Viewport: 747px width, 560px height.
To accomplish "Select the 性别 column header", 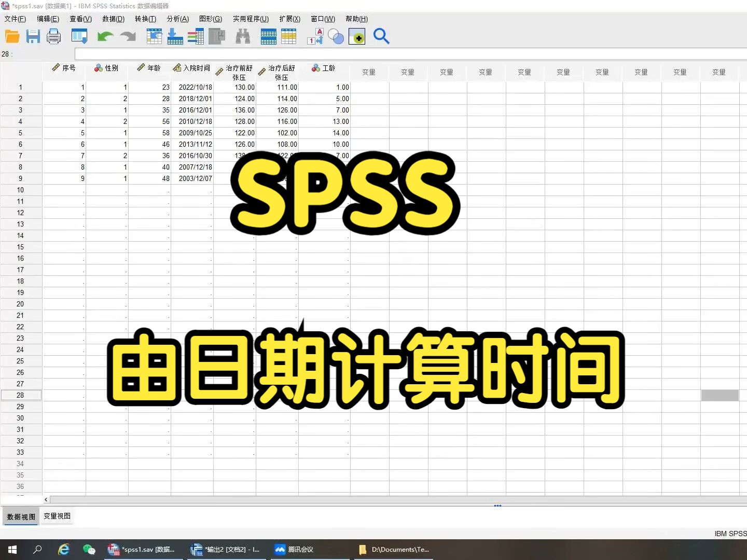I will click(x=107, y=72).
